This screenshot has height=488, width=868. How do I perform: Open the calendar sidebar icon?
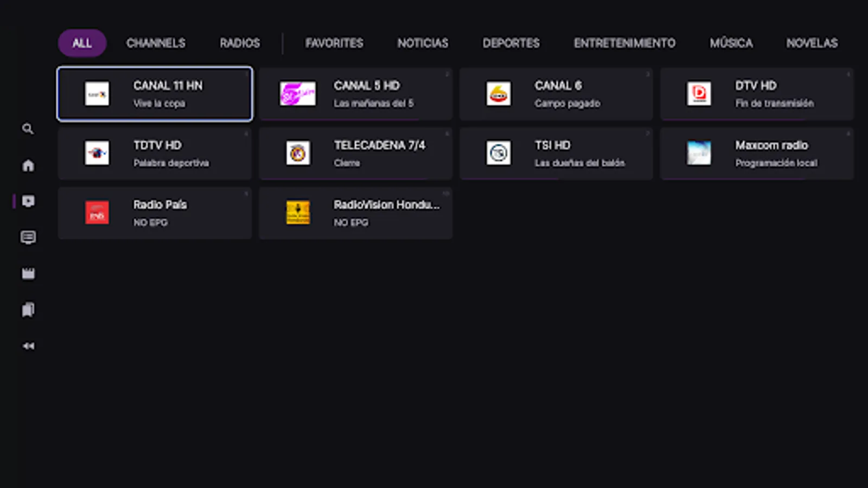click(28, 273)
